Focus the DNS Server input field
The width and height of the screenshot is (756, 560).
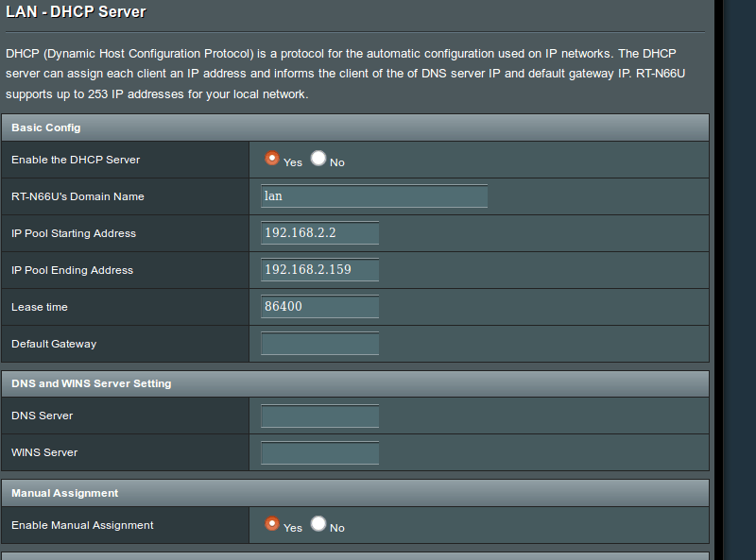tap(319, 416)
